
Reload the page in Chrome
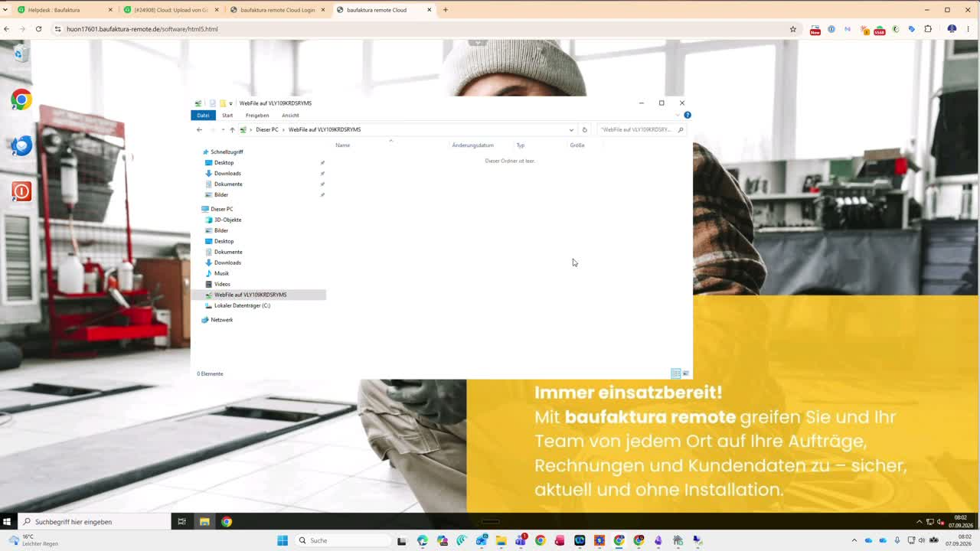[x=38, y=29]
